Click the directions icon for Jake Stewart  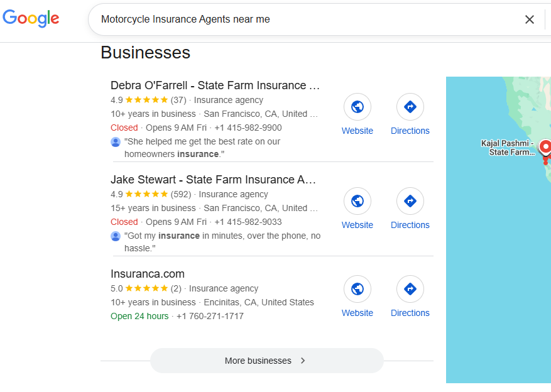410,201
